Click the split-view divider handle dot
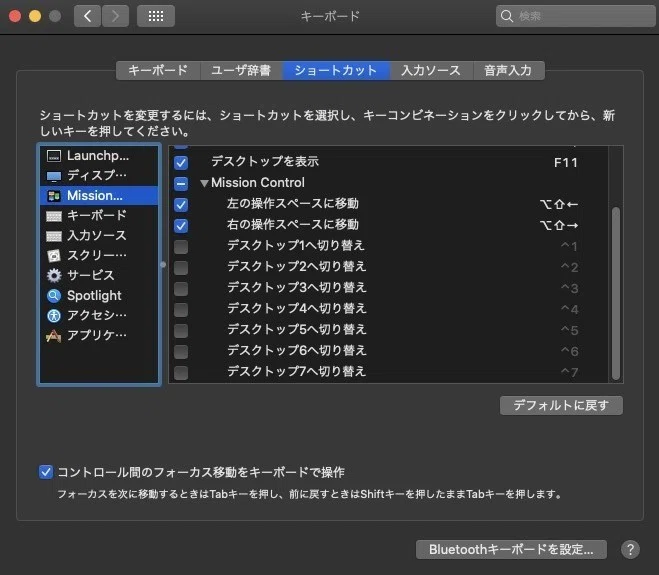Image resolution: width=659 pixels, height=575 pixels. [163, 265]
